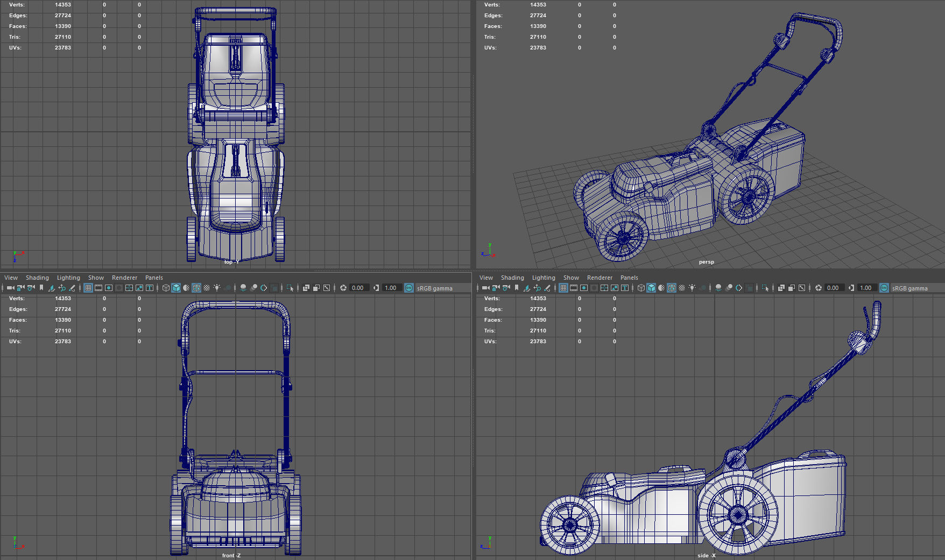Toggle Wireframe on Shaded in front panel toolbar
Image resolution: width=945 pixels, height=560 pixels.
tap(196, 288)
